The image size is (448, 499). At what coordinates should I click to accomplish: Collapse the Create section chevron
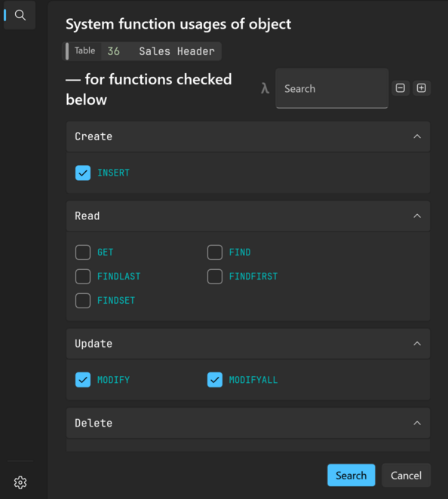tap(417, 136)
